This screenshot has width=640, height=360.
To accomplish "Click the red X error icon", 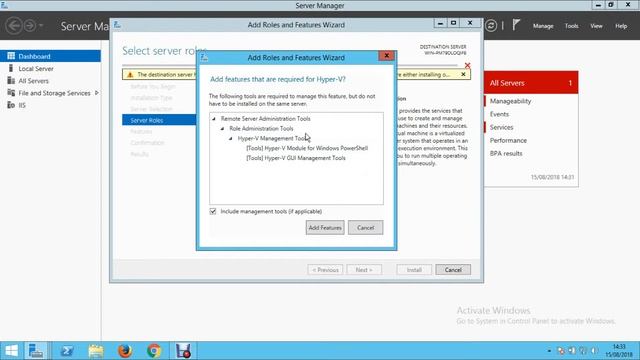I will click(x=467, y=65).
